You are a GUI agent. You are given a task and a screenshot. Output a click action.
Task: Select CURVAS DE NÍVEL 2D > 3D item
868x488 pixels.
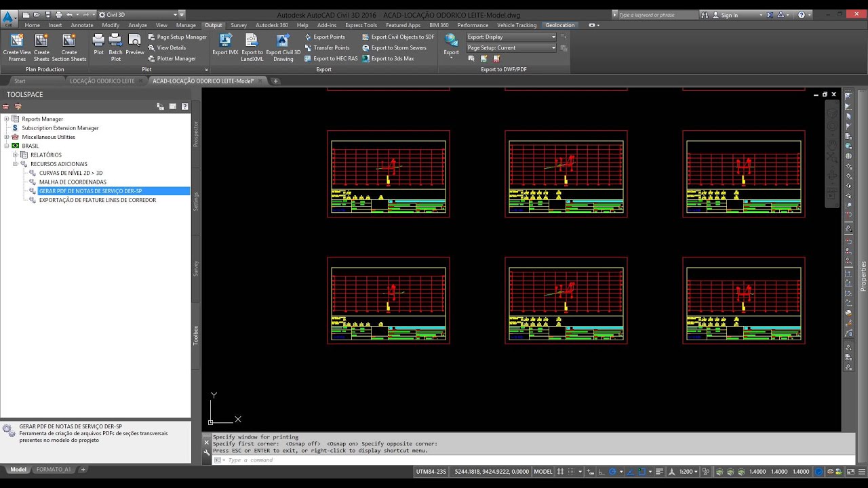(71, 173)
